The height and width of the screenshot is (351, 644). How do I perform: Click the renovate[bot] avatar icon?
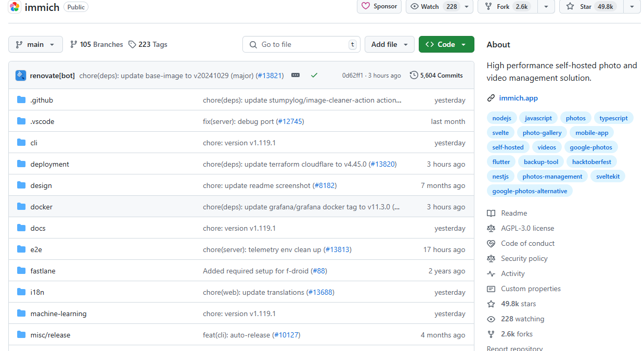(x=21, y=76)
